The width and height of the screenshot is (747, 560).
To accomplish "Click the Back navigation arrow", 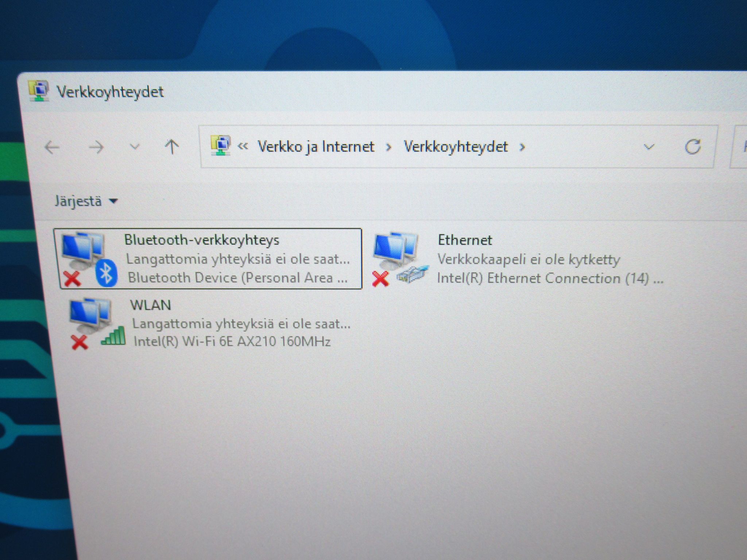I will click(x=52, y=147).
